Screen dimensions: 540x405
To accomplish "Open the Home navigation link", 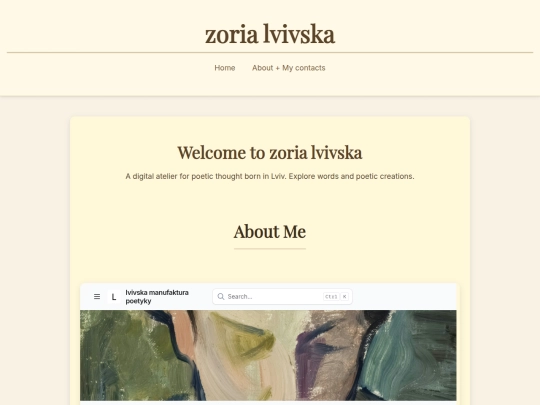I will click(225, 68).
